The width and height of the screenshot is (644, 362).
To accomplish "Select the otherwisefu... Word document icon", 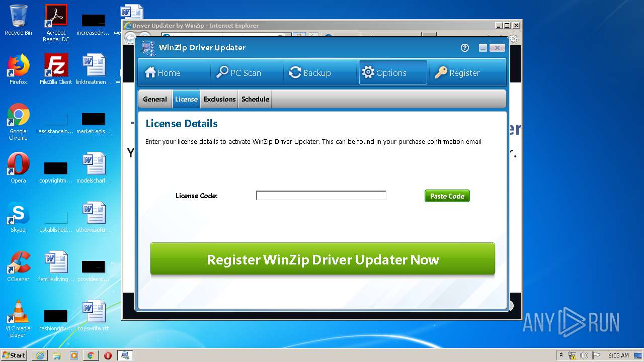I will pos(94,217).
